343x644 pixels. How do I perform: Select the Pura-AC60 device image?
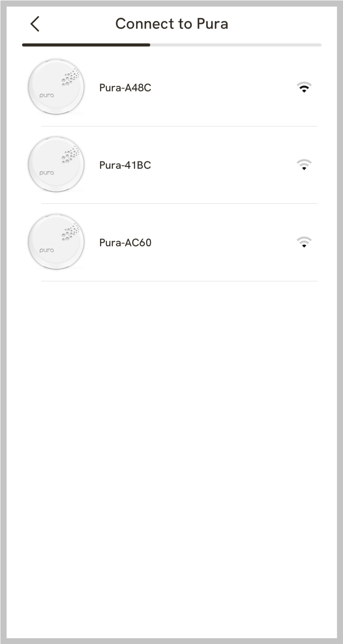point(56,242)
